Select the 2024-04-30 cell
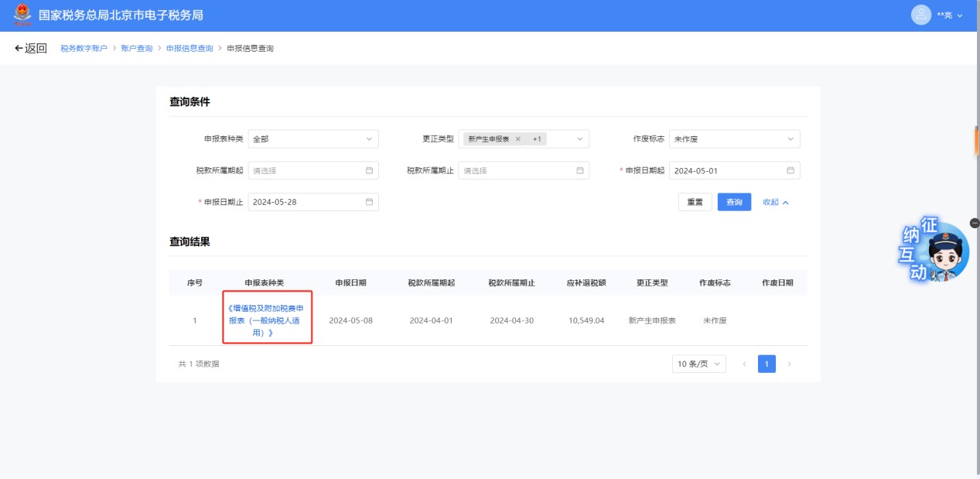Image resolution: width=980 pixels, height=479 pixels. click(x=511, y=320)
